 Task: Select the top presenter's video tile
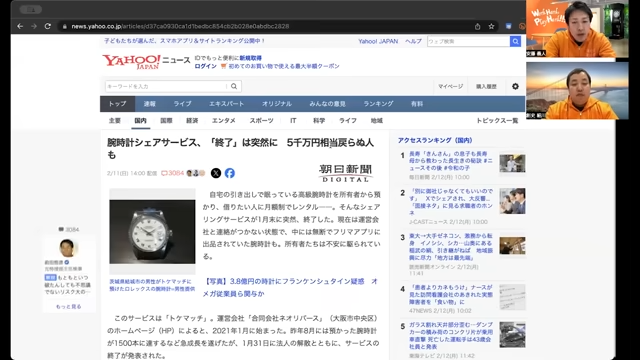pyautogui.click(x=577, y=29)
